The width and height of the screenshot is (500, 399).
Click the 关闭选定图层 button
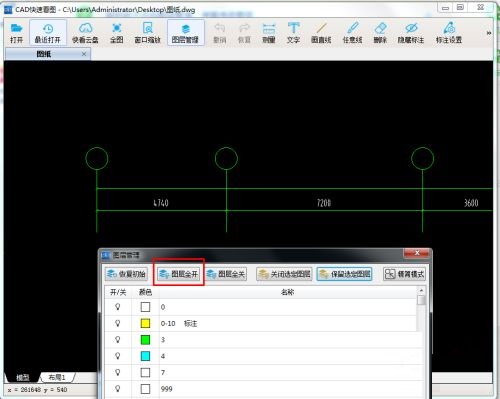point(284,274)
